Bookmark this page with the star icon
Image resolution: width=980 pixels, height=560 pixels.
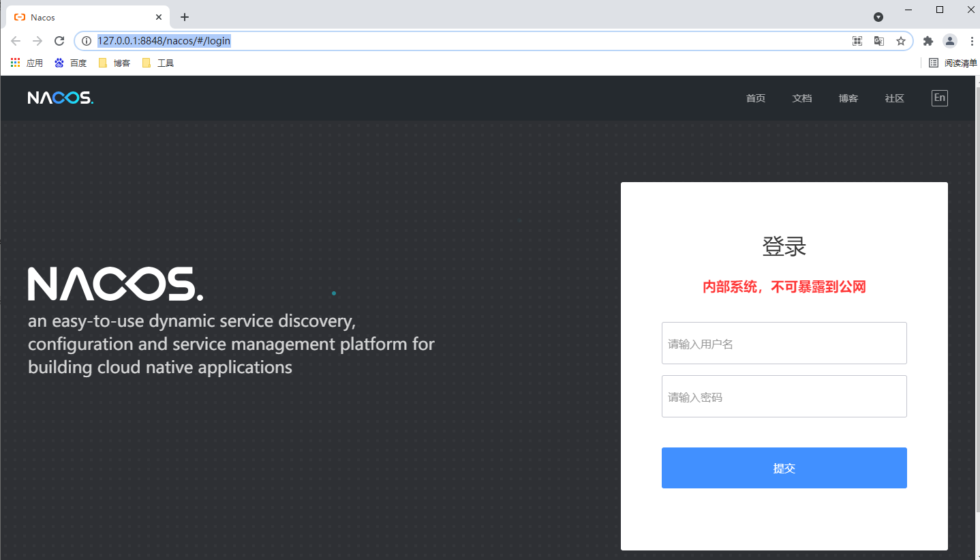(901, 41)
